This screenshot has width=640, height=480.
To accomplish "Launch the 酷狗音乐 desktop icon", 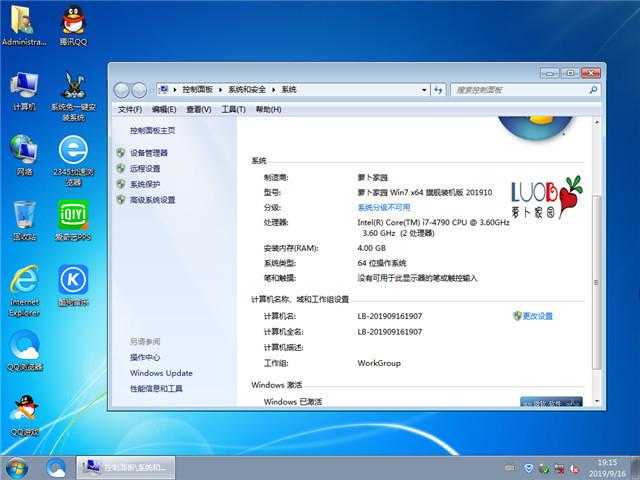I will pos(73,285).
